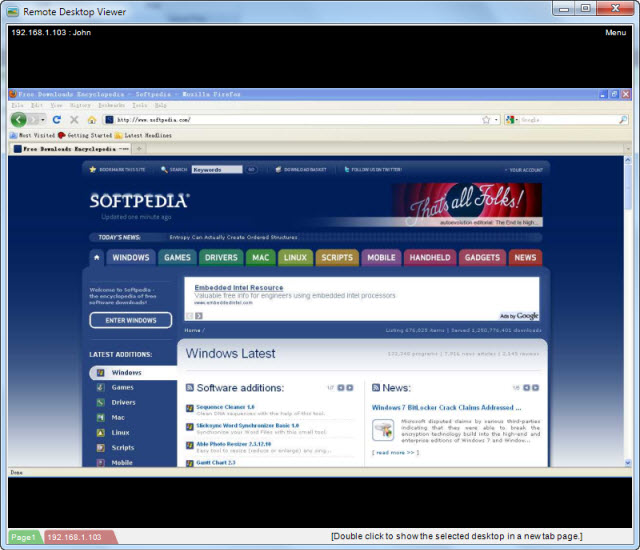Click the ad next arrow icon
This screenshot has height=550, width=640.
tap(199, 316)
